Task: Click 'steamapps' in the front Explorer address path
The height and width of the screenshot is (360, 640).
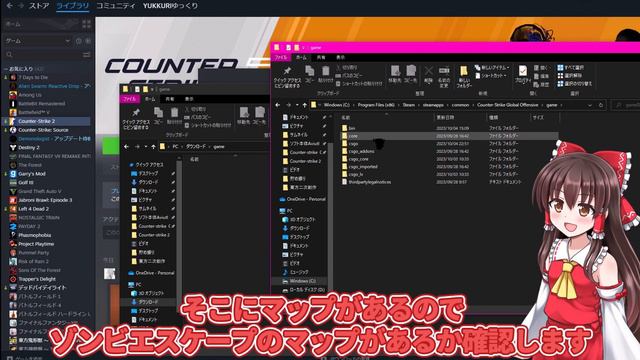Action: coord(433,105)
